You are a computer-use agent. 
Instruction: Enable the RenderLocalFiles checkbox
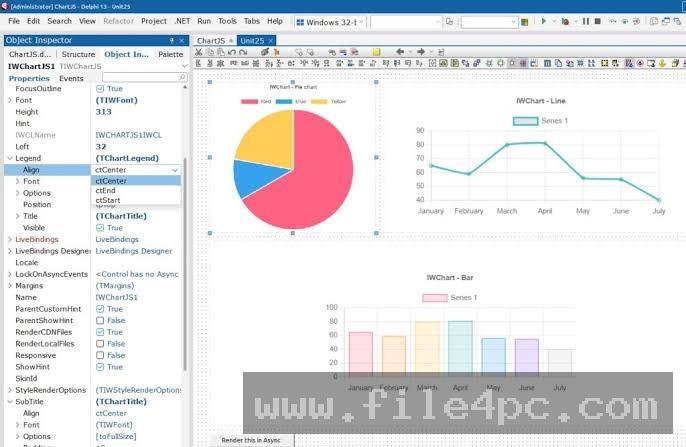point(100,344)
